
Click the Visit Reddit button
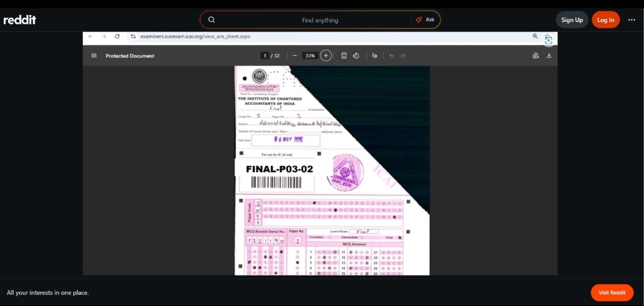(612, 292)
